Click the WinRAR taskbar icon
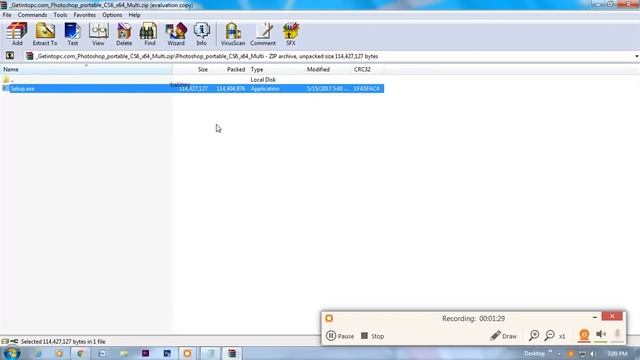Screen dimensions: 640x360 (232, 353)
